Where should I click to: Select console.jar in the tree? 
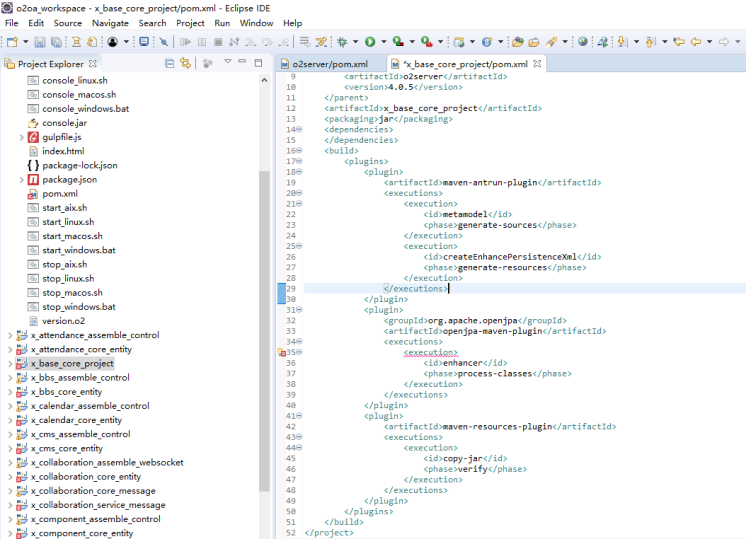pos(65,123)
